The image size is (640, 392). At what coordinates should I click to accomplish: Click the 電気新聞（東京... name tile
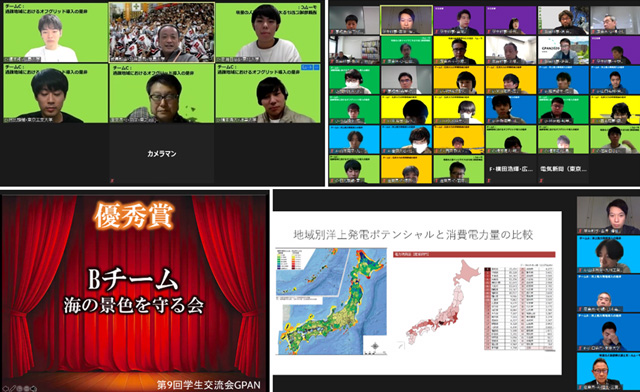coord(563,169)
